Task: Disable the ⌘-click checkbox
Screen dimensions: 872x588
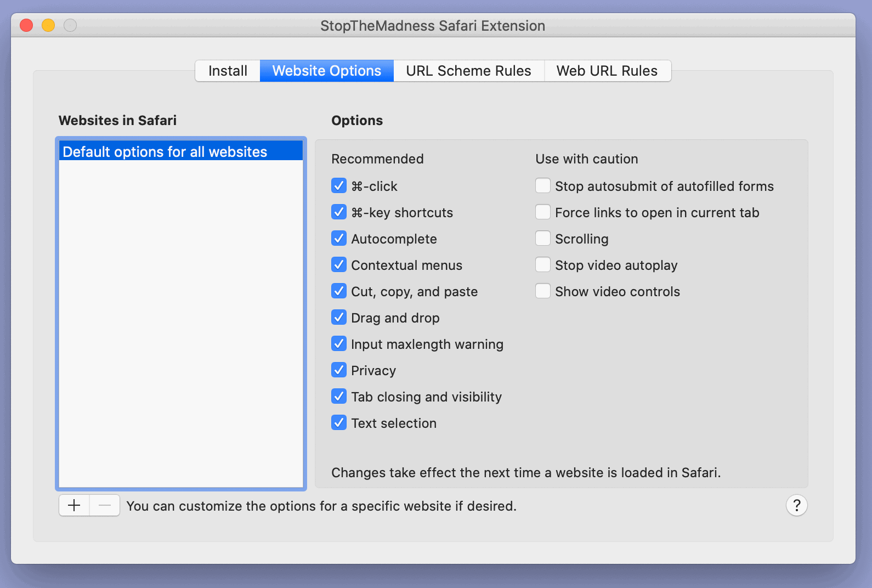Action: 339,186
